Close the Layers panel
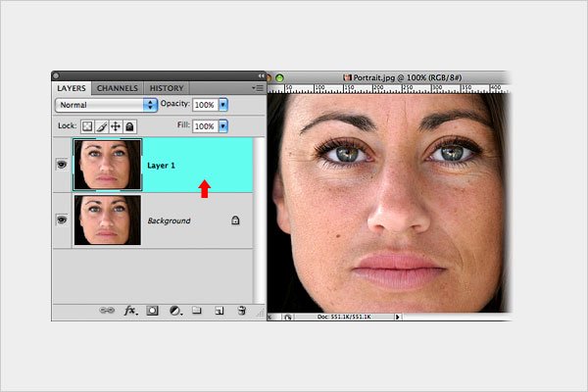588x392 pixels. [x=56, y=75]
